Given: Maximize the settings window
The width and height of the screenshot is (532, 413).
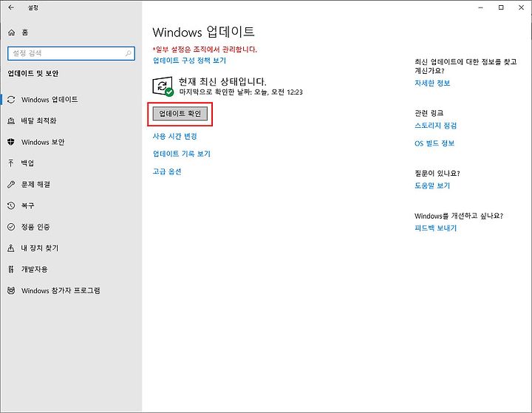Looking at the screenshot, I should [x=501, y=7].
